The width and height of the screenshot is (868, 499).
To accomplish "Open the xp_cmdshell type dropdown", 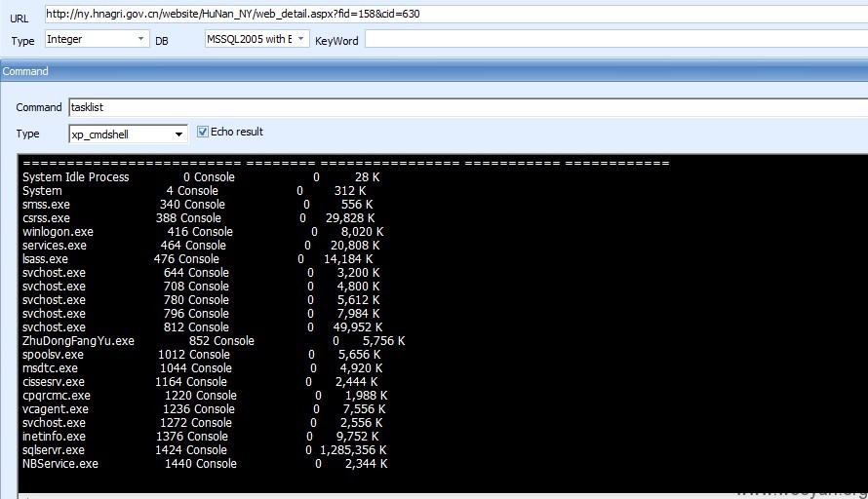I will click(178, 134).
